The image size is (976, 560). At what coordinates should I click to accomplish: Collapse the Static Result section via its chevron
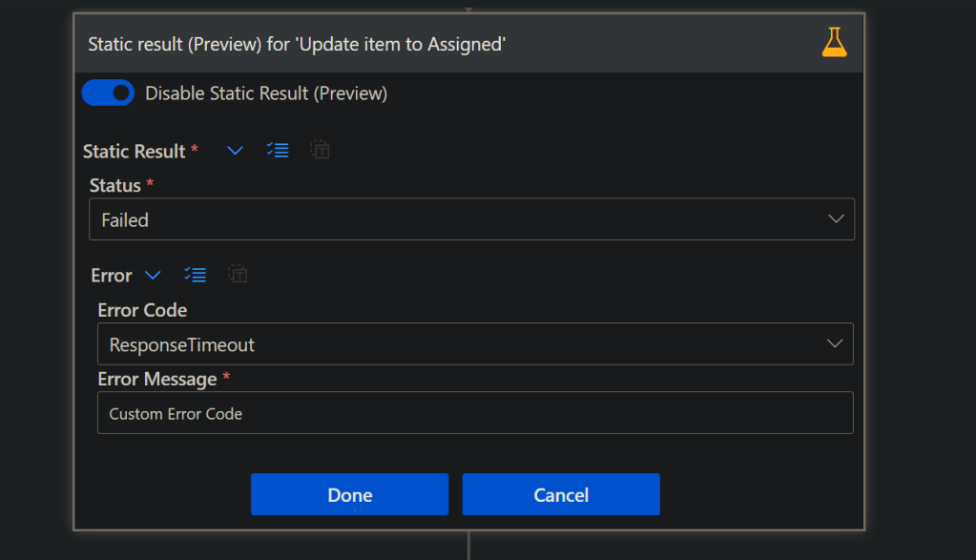[235, 150]
